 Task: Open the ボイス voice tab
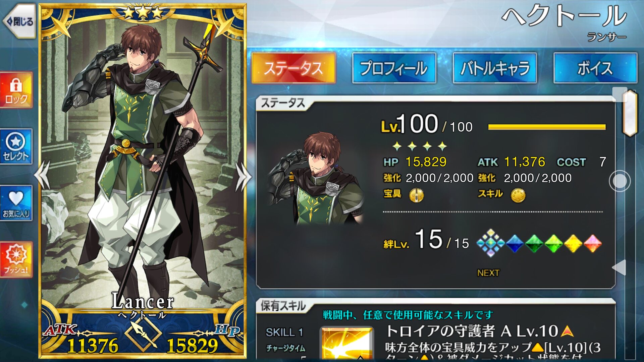click(x=595, y=68)
